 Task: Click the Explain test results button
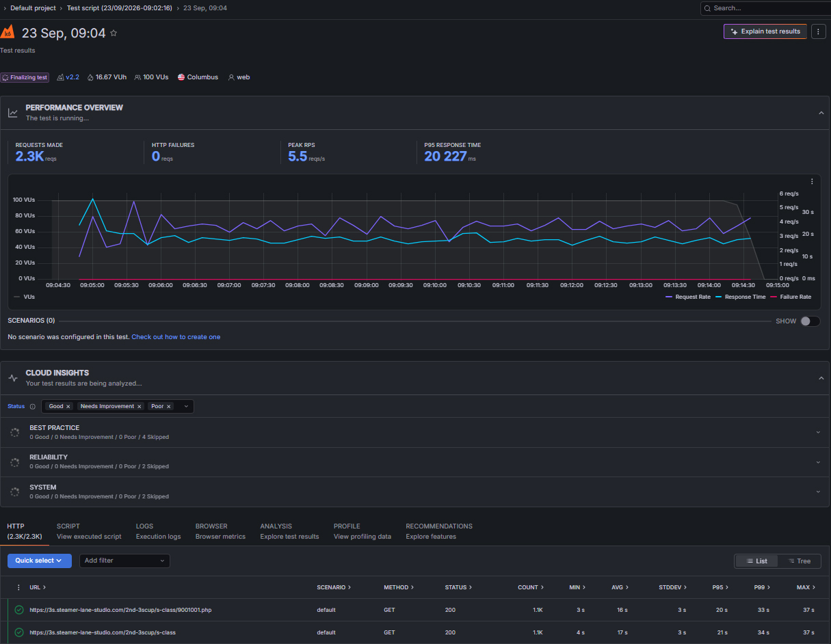click(x=765, y=31)
